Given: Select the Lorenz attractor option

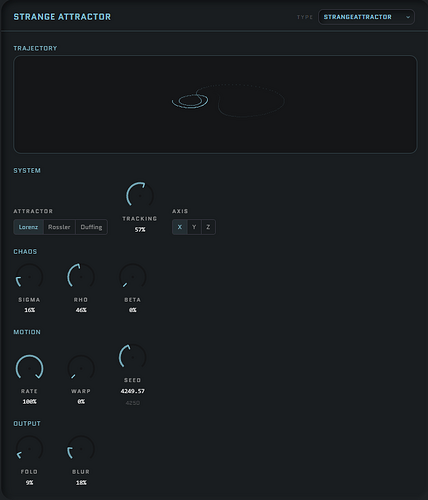Looking at the screenshot, I should [x=28, y=227].
